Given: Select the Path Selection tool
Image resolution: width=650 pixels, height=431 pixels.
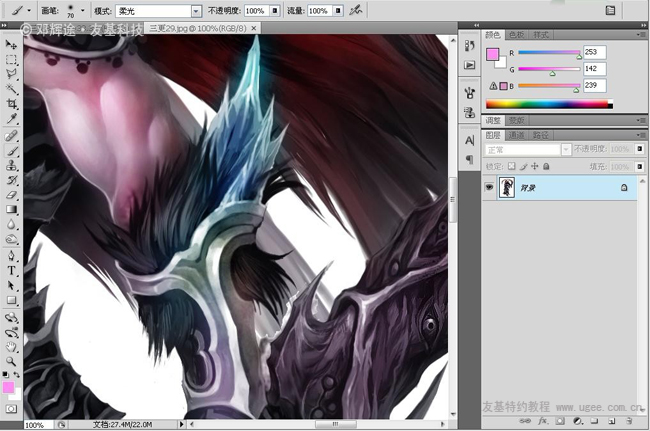Looking at the screenshot, I should tap(11, 286).
